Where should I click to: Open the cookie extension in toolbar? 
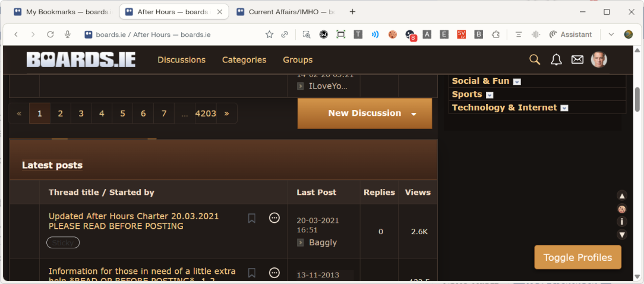[x=392, y=34]
